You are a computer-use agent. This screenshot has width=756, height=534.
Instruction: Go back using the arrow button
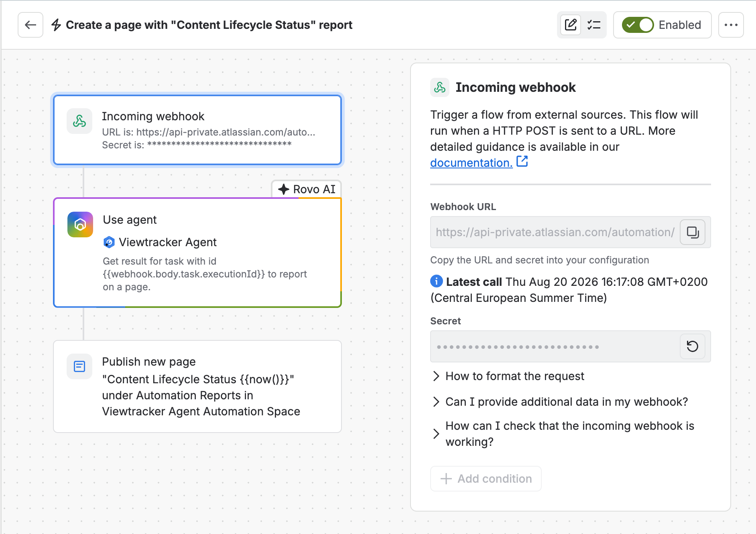(30, 25)
